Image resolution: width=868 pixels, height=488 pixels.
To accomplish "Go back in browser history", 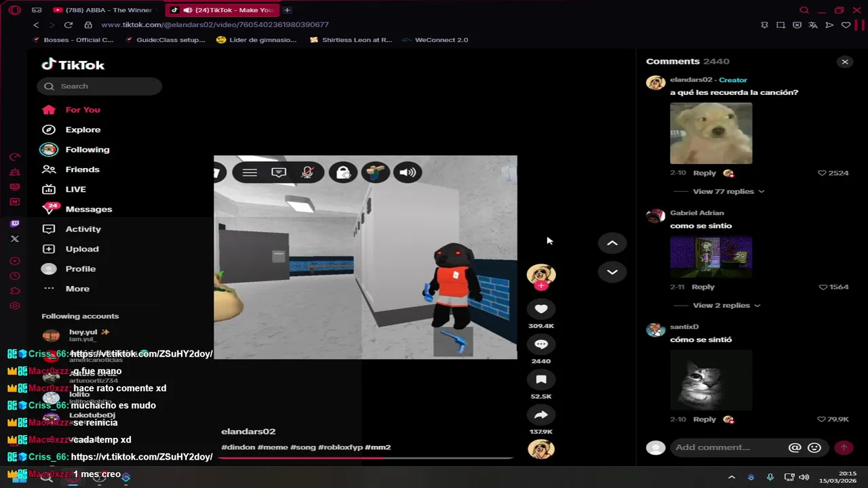I will [x=36, y=25].
